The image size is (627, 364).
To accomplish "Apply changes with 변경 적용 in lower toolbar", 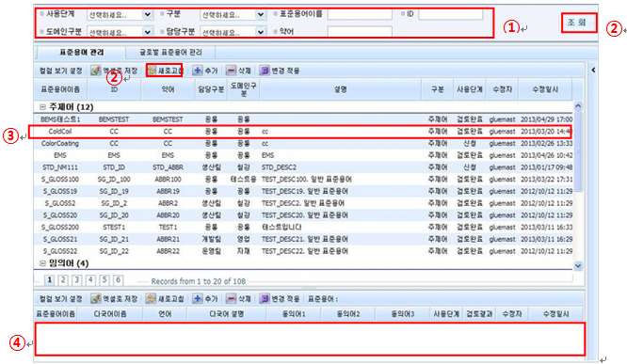I will point(280,298).
